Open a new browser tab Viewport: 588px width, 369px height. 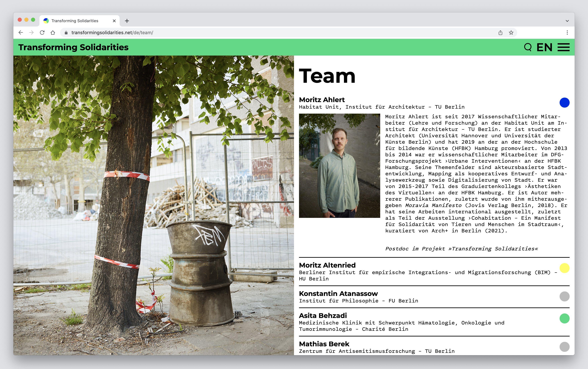tap(127, 21)
